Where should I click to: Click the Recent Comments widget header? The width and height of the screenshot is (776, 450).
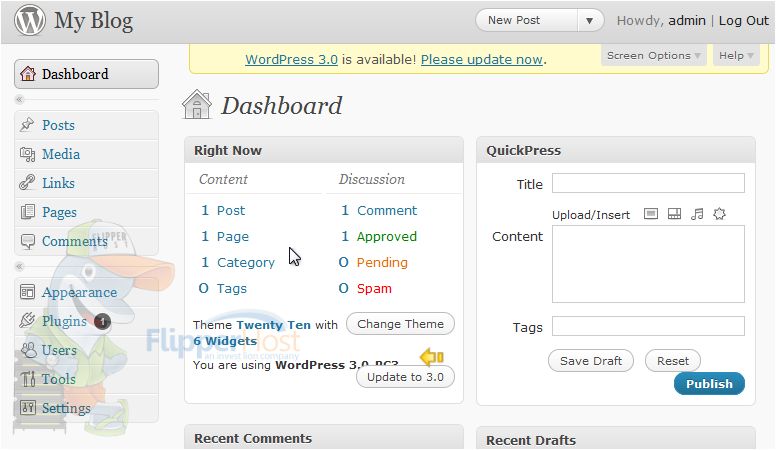[x=324, y=438]
